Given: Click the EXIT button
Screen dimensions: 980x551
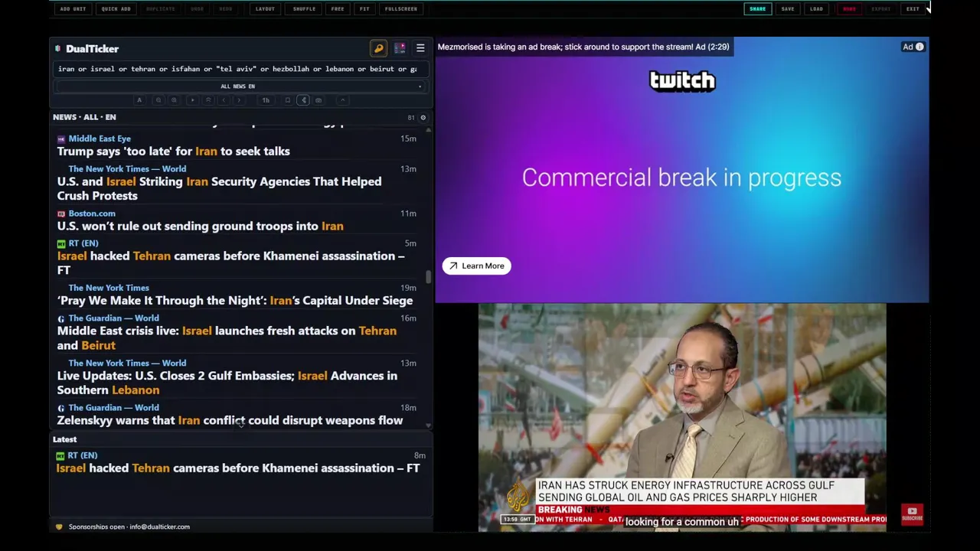Looking at the screenshot, I should pyautogui.click(x=913, y=9).
